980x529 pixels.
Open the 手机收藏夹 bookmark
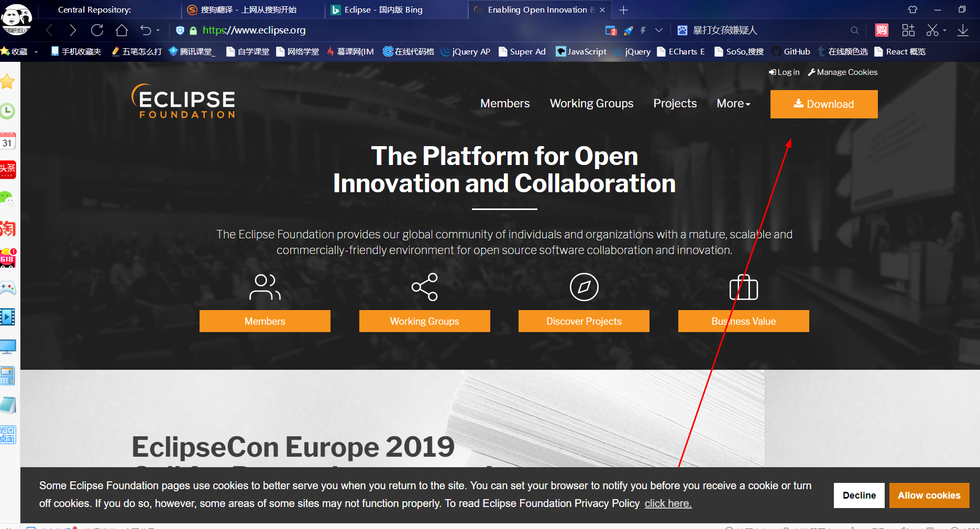[76, 51]
